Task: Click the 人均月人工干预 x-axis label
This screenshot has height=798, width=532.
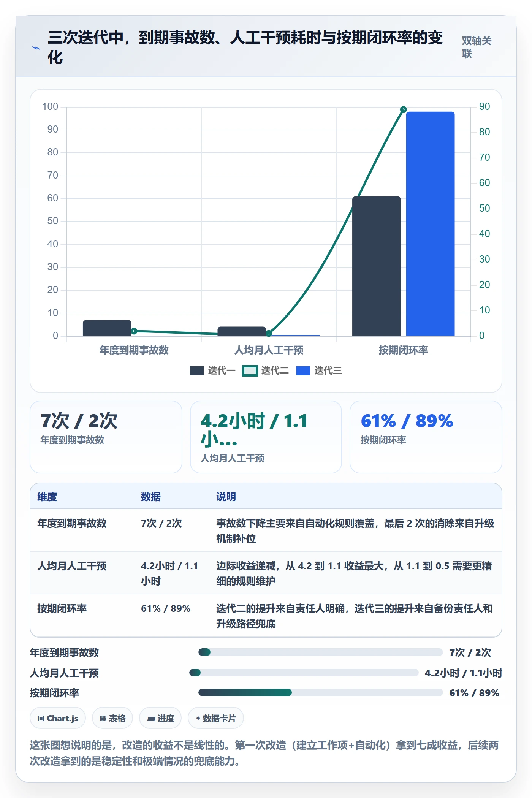Action: (x=269, y=350)
